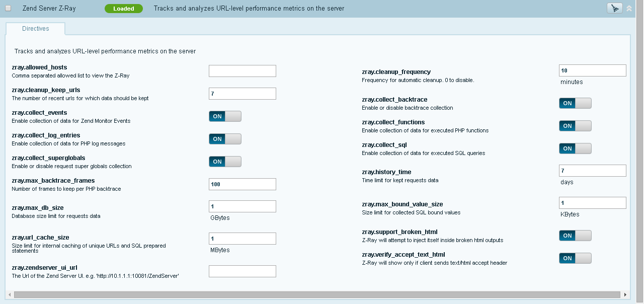Toggle the zray.collect_functions switch
The image size is (644, 304).
575,126
